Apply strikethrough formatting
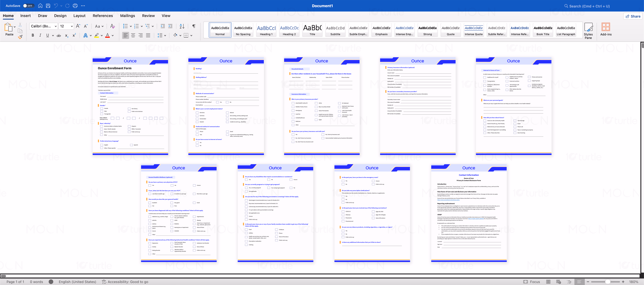Viewport: 644px width, 285px height. click(x=59, y=35)
